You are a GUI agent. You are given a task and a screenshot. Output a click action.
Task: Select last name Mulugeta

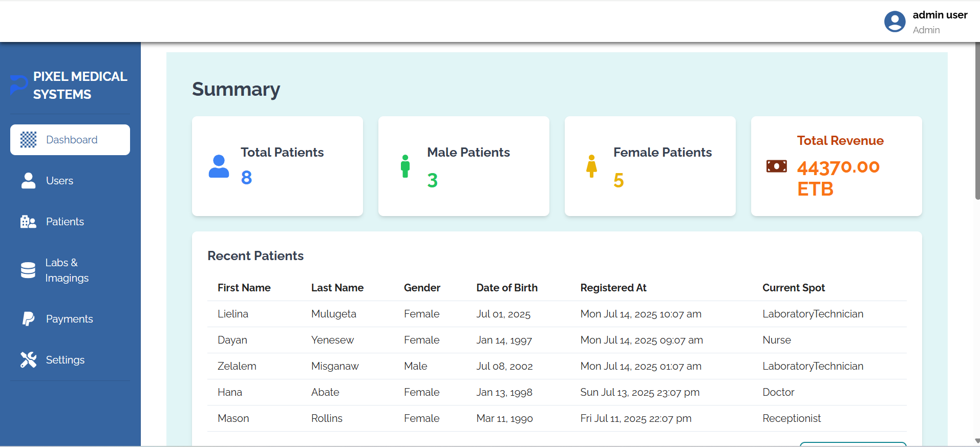click(x=334, y=314)
